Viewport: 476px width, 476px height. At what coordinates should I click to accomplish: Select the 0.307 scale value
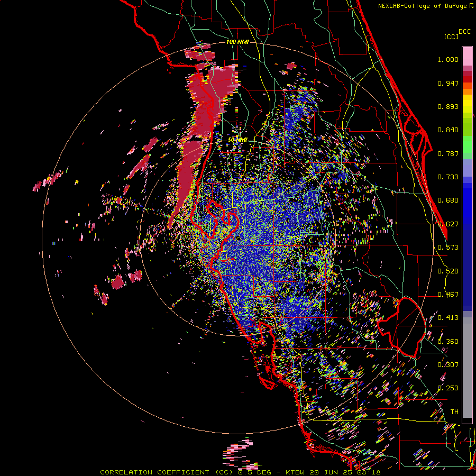click(448, 365)
